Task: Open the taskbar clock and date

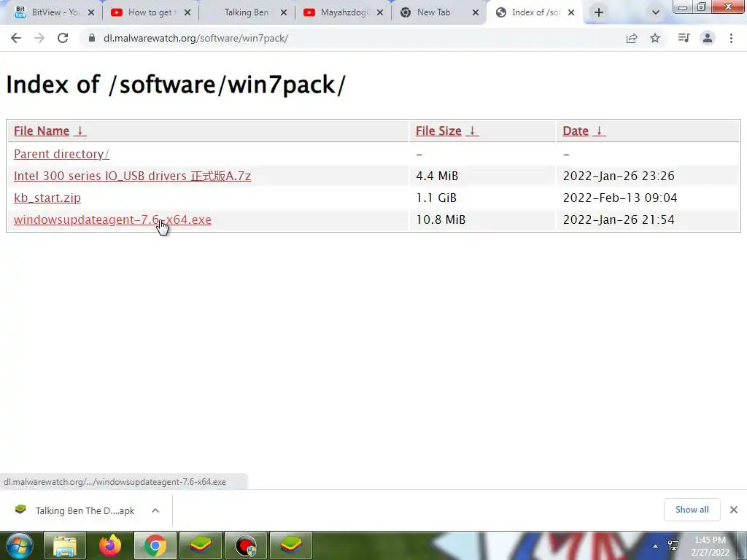Action: point(711,546)
